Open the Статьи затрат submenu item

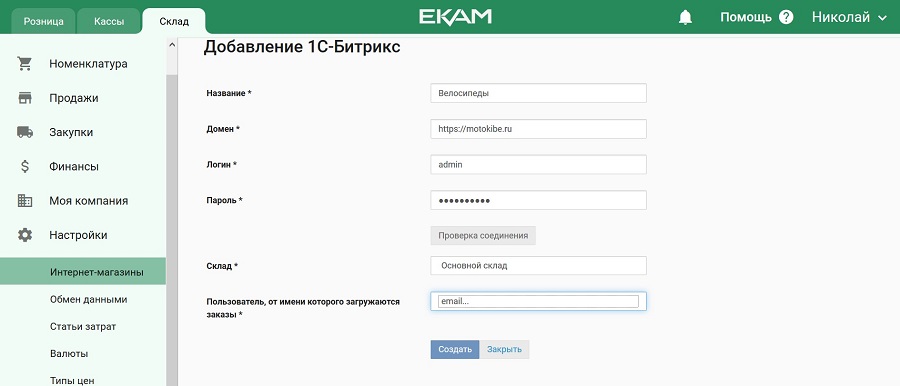point(83,326)
